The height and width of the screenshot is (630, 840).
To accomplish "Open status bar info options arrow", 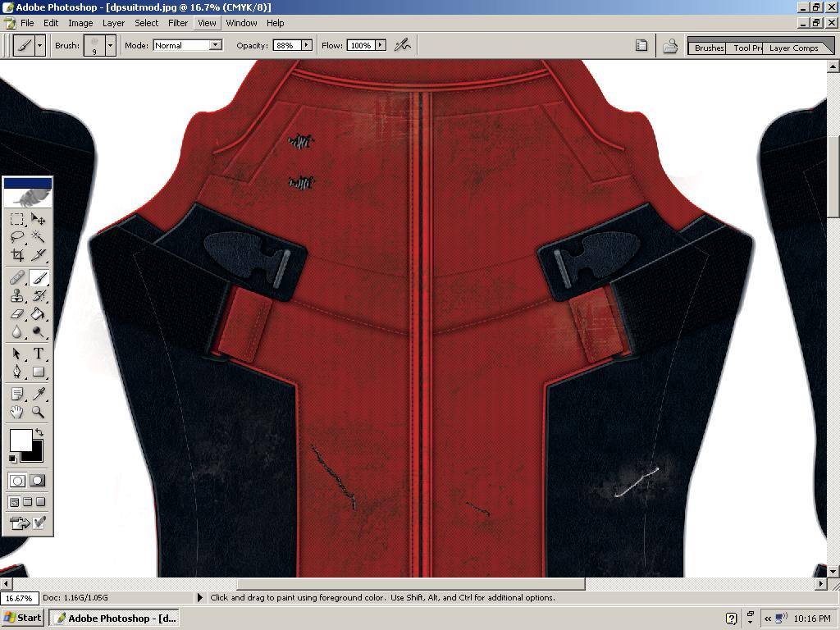I will coord(200,597).
